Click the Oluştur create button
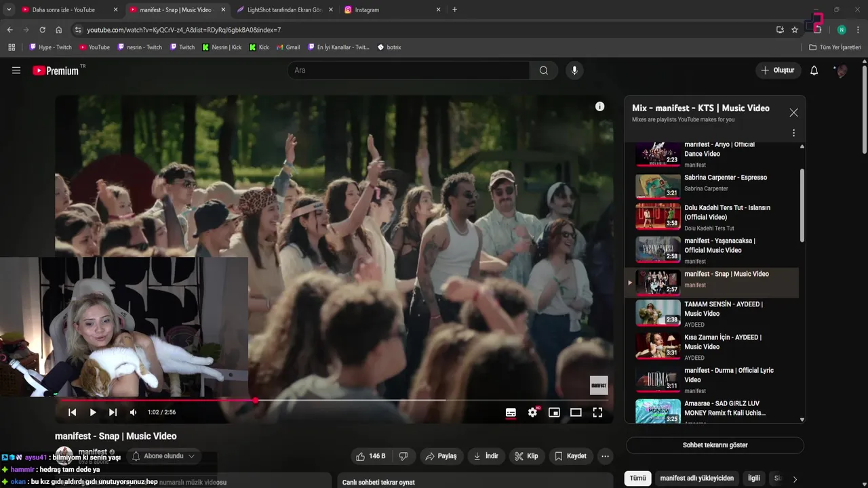 778,70
